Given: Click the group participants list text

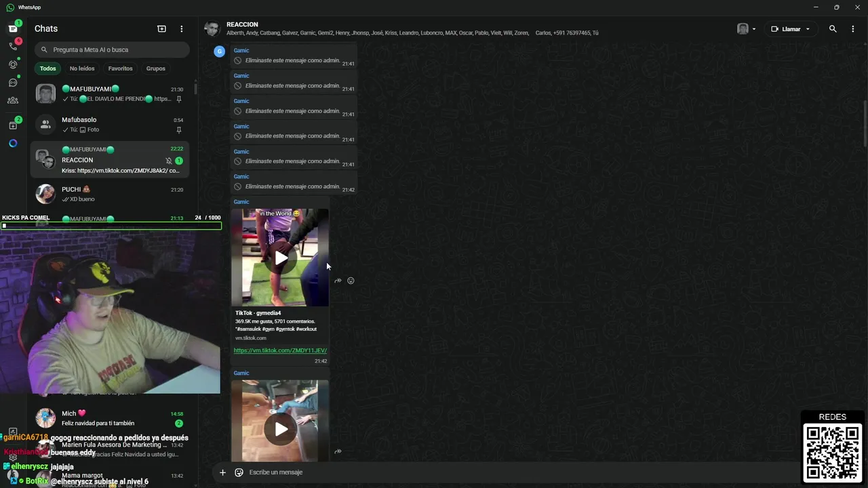Looking at the screenshot, I should pyautogui.click(x=412, y=33).
